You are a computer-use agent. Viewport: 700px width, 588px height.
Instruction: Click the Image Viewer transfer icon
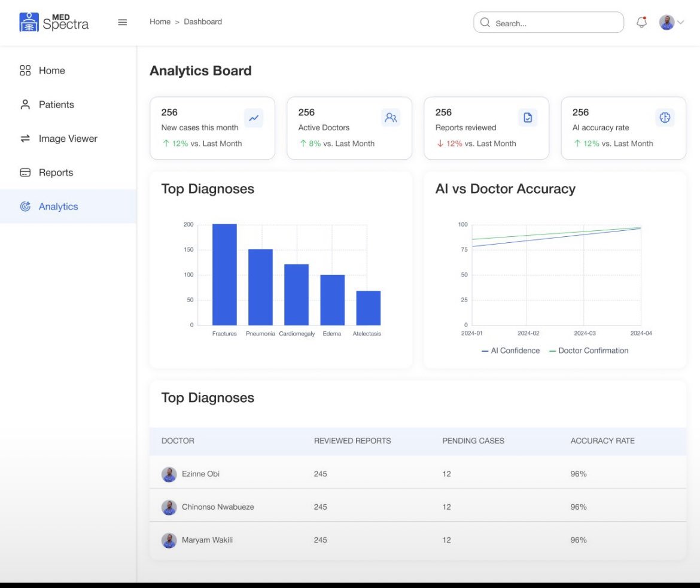pyautogui.click(x=25, y=138)
